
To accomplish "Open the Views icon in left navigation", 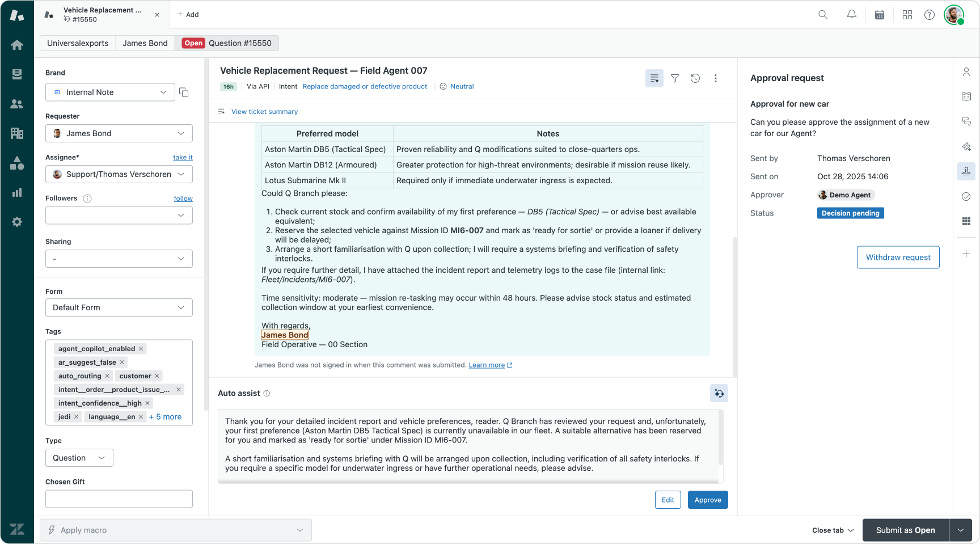I will 17,74.
